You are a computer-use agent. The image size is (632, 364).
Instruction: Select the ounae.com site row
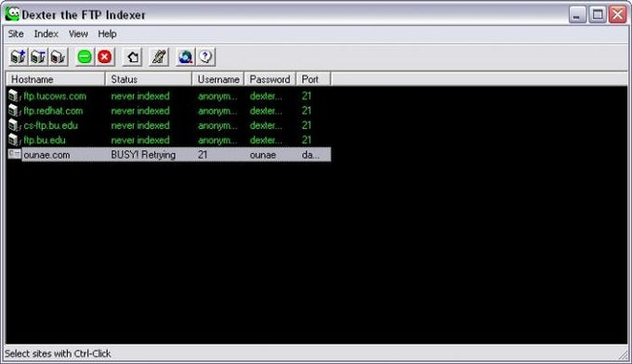click(168, 155)
